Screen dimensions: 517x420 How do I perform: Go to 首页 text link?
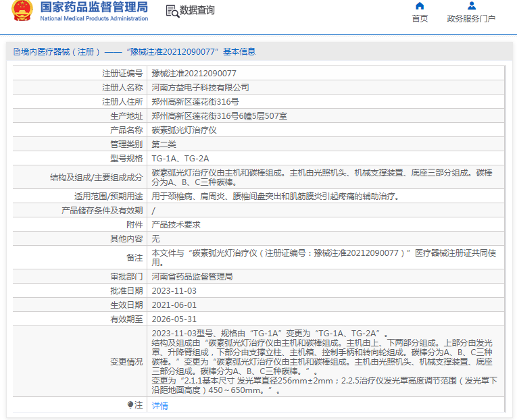(x=420, y=18)
